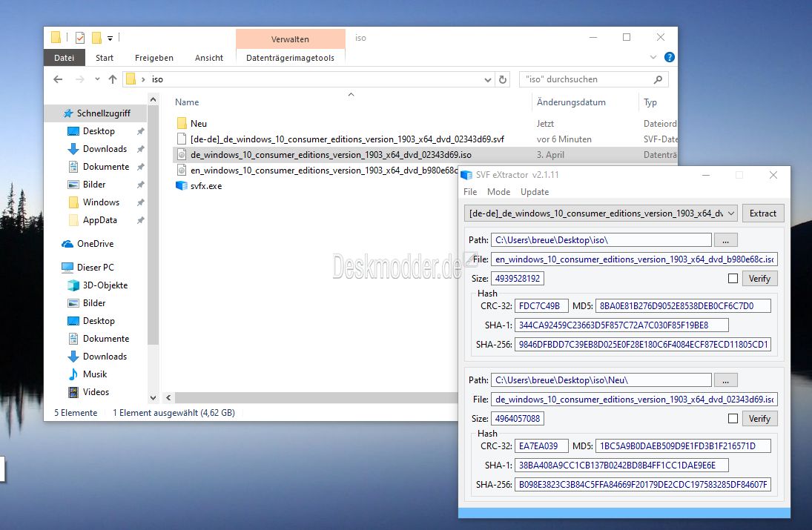This screenshot has width=812, height=530.
Task: Open the quick access toolbar customize dropdown
Action: pyautogui.click(x=110, y=39)
